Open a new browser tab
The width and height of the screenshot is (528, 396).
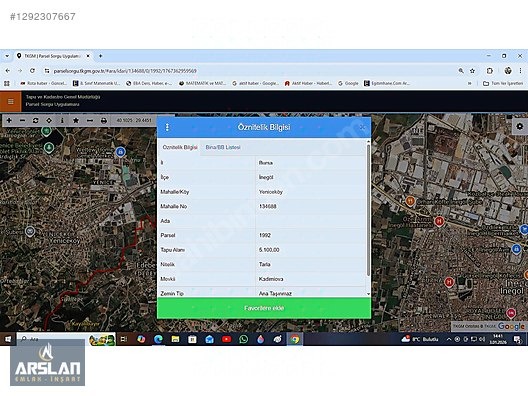pos(100,56)
